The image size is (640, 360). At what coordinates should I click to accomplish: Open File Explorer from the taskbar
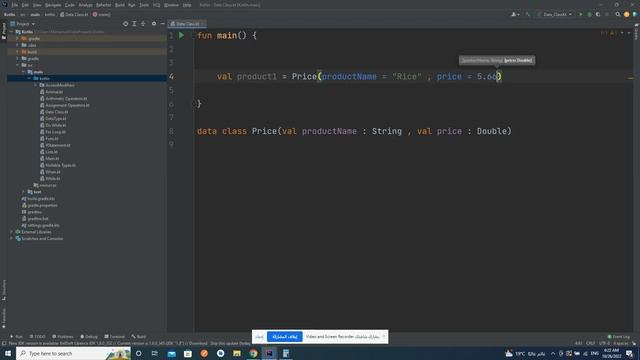point(237,353)
